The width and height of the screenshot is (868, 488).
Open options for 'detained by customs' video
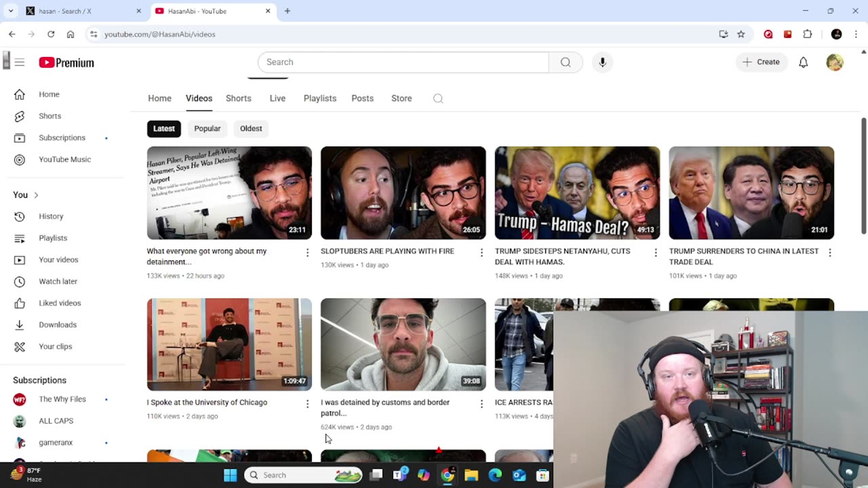(481, 404)
